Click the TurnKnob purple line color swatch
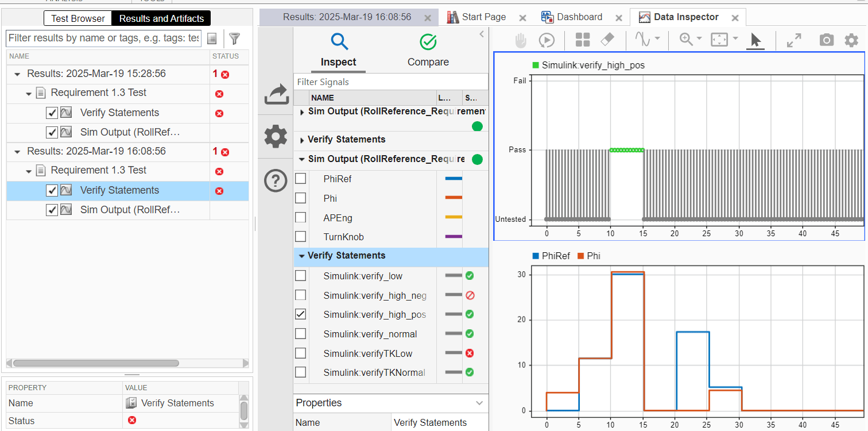Viewport: 868px width, 431px height. coord(454,237)
